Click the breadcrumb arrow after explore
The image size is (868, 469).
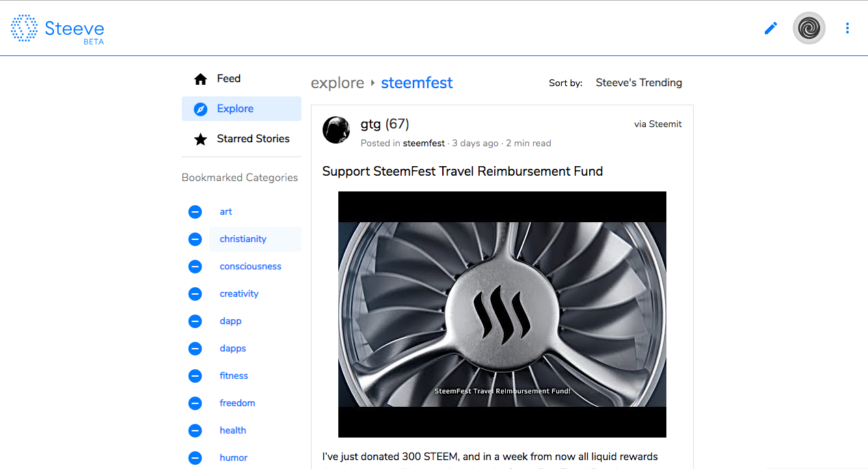372,83
